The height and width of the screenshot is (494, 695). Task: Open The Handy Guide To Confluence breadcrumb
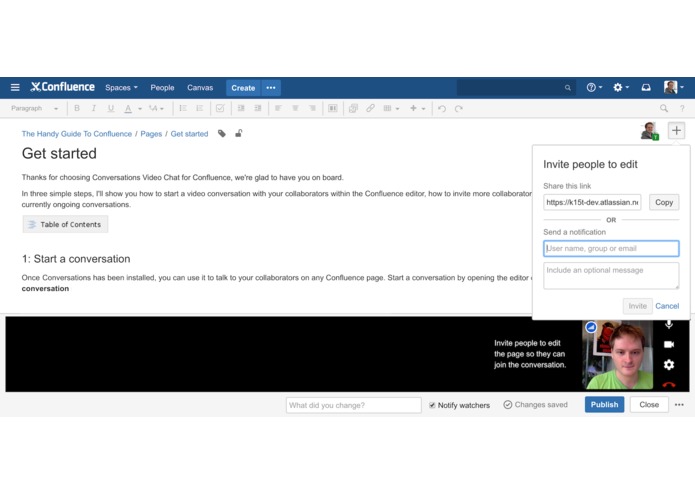pos(77,134)
